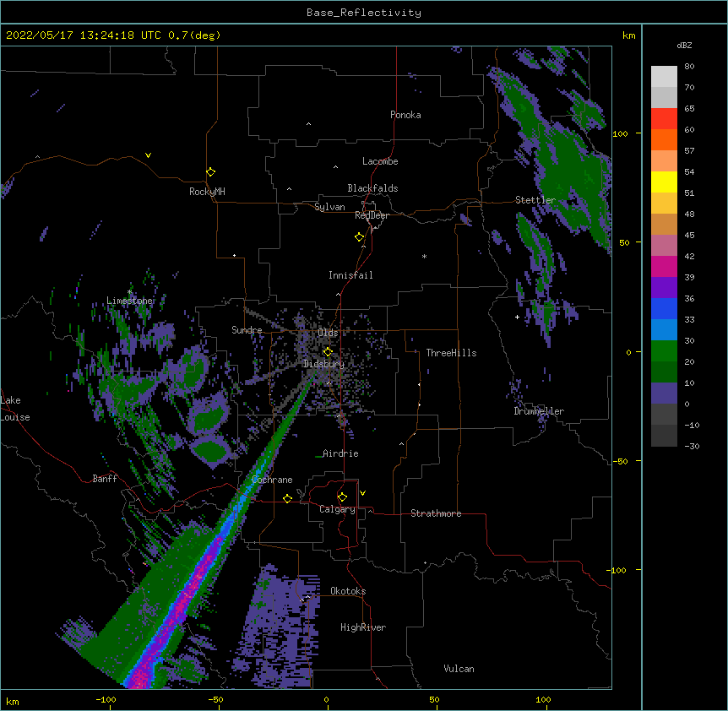The image size is (728, 711).
Task: Select the yellow diamond marker south of RedDeer
Action: tap(359, 237)
